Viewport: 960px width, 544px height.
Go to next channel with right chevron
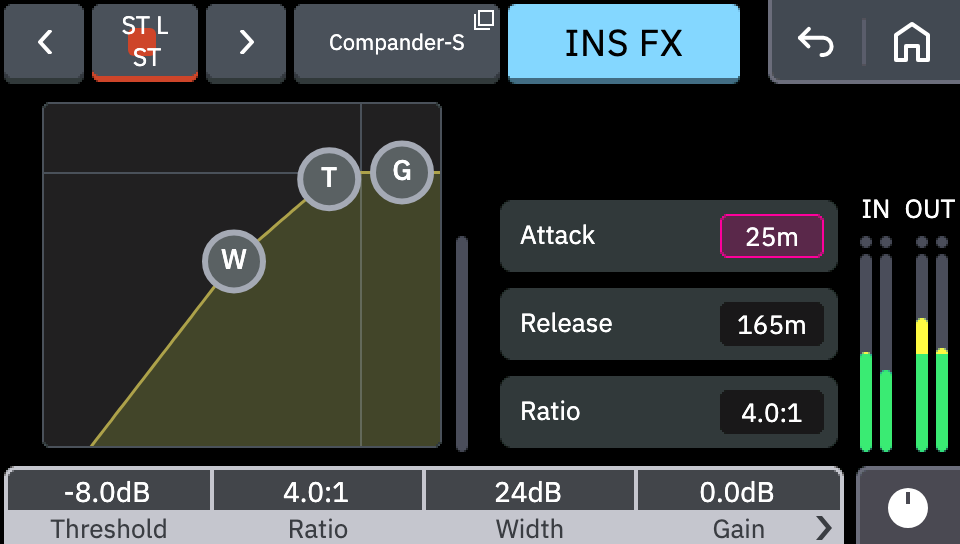[246, 43]
